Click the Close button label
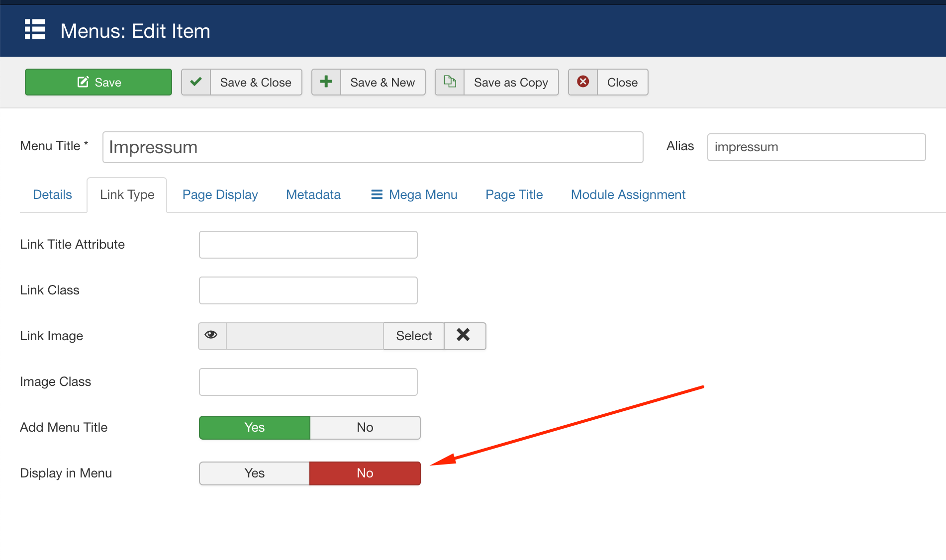 pos(622,82)
